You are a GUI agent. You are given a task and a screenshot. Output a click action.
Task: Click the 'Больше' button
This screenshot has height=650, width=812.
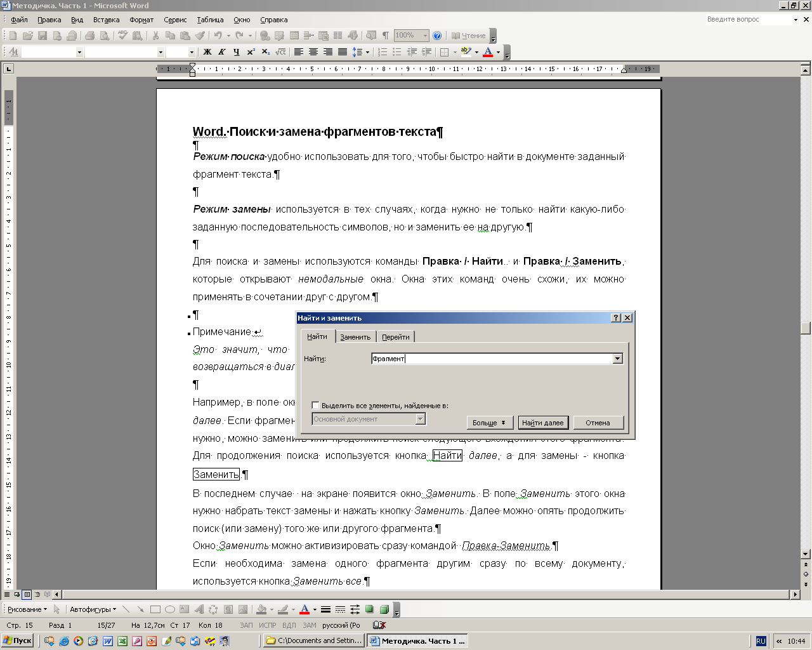pyautogui.click(x=489, y=422)
